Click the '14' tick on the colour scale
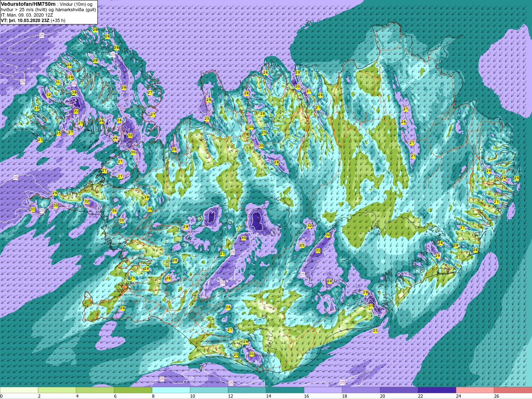 [268, 396]
